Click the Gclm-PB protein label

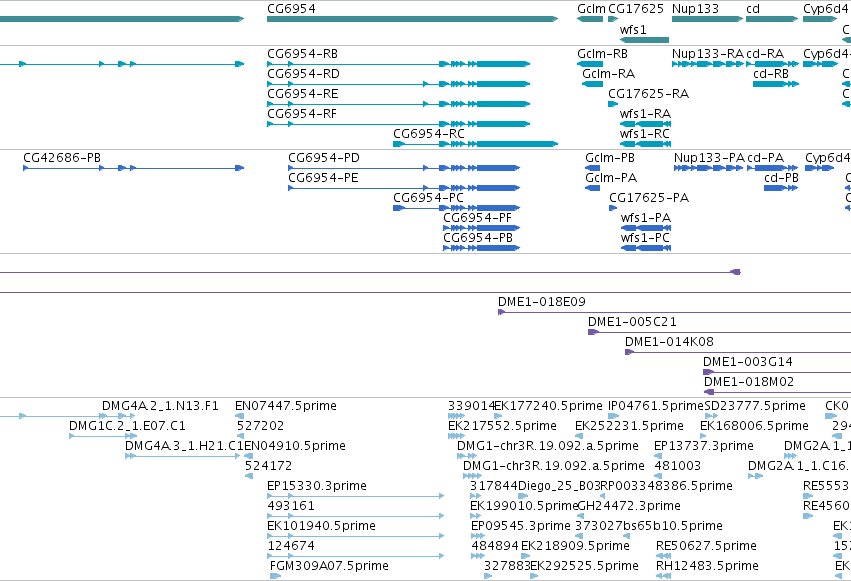pos(610,158)
